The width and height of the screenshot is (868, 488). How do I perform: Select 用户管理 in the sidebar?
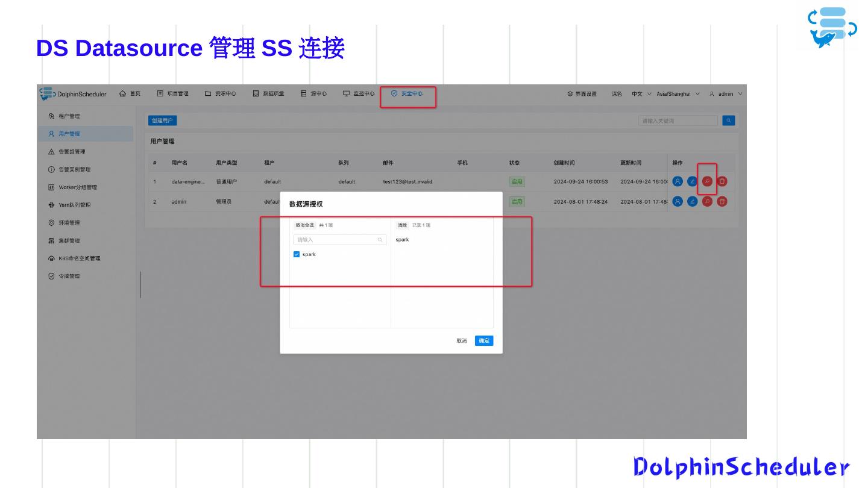click(x=86, y=134)
